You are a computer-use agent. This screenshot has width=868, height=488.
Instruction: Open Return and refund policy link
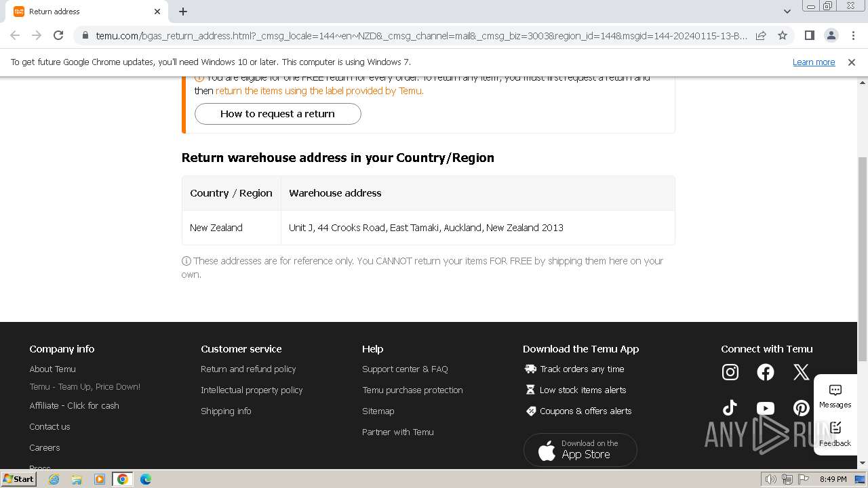(248, 369)
